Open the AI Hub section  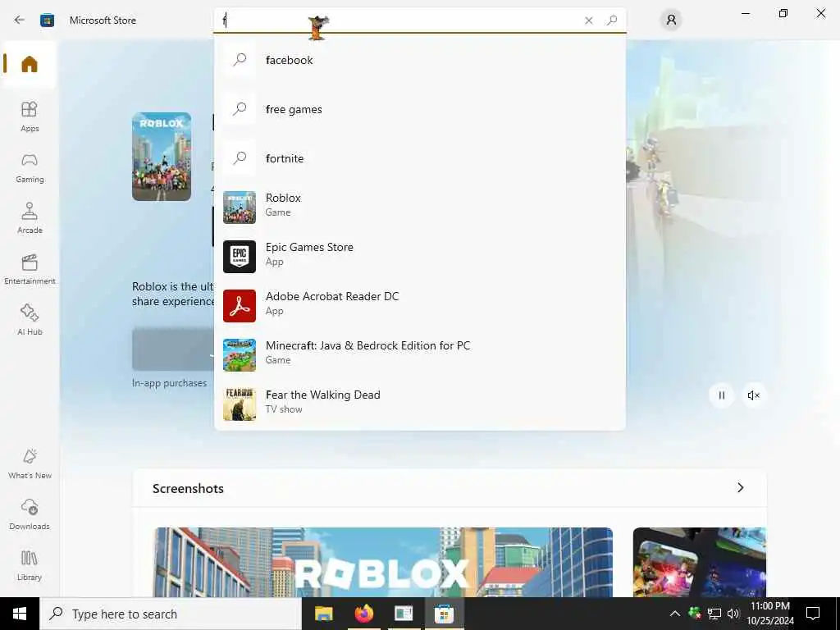point(30,320)
